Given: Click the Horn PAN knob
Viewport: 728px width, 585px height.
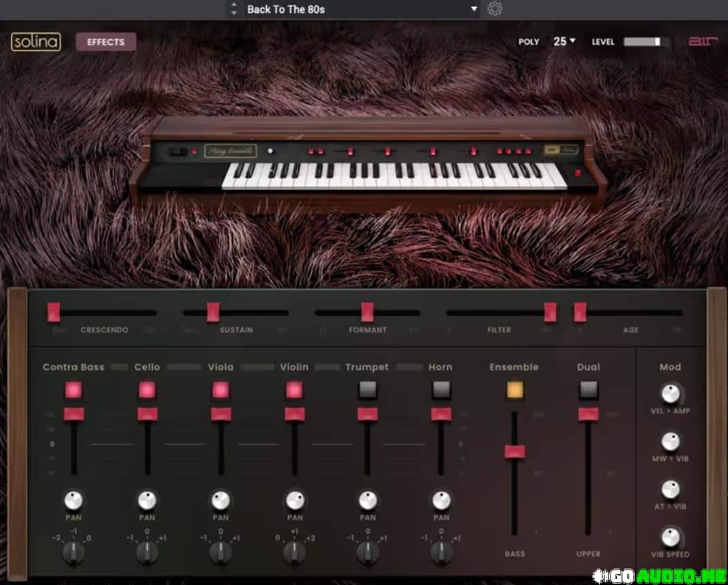Looking at the screenshot, I should pos(441,500).
